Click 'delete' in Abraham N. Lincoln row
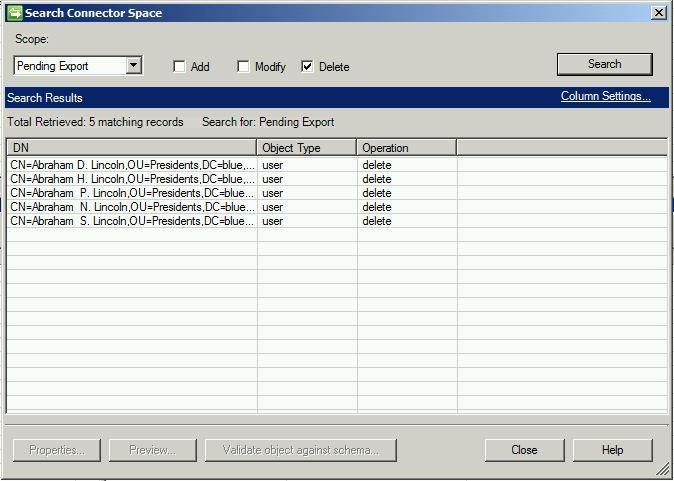 [377, 207]
